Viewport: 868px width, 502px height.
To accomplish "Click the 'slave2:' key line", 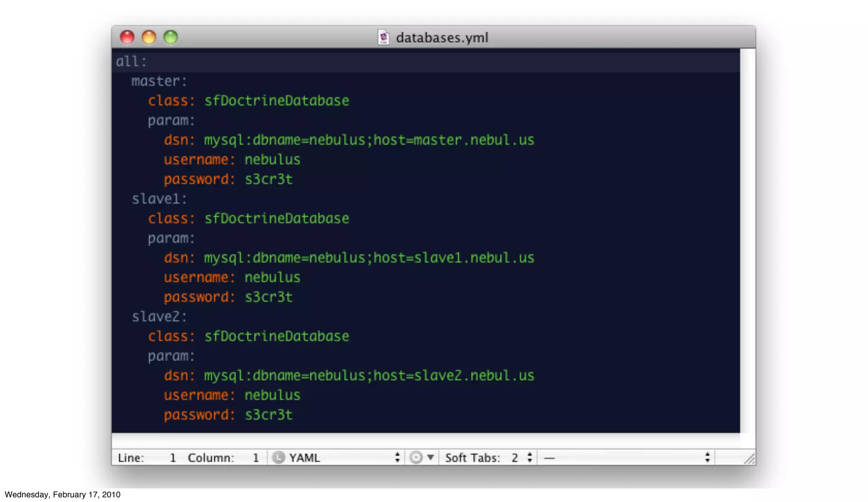I will [159, 317].
